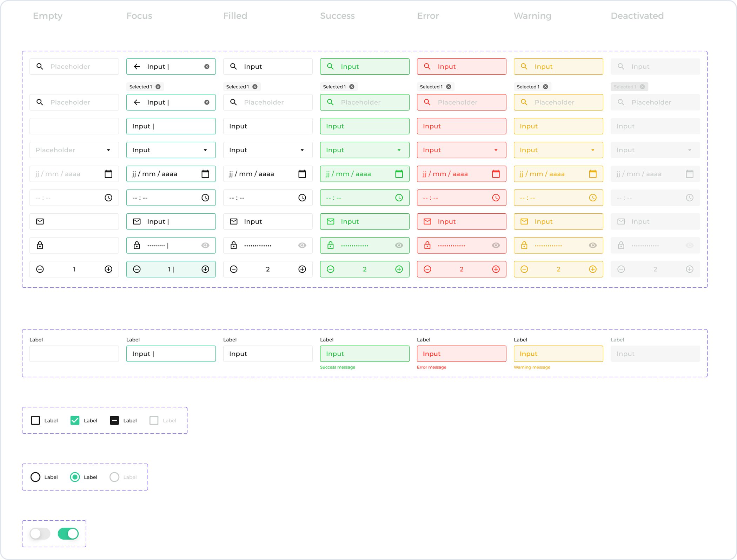Click the yellow search icon in the Warning Input search field

click(x=524, y=66)
